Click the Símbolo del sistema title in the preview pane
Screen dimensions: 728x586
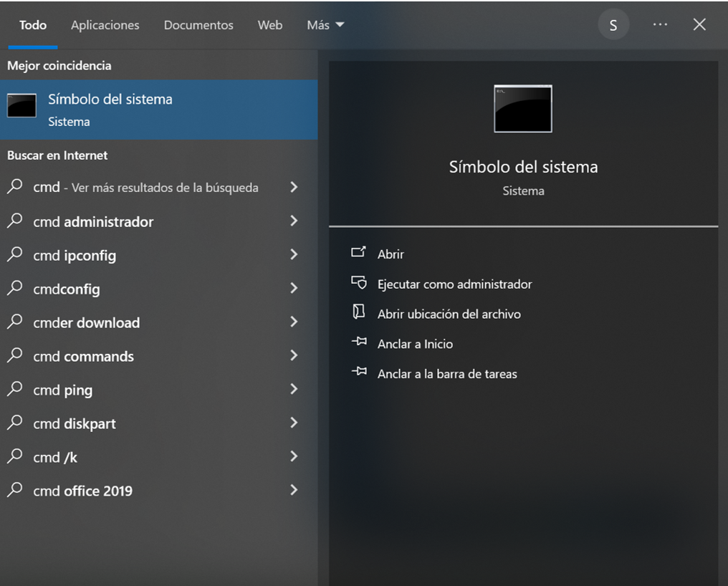coord(523,167)
